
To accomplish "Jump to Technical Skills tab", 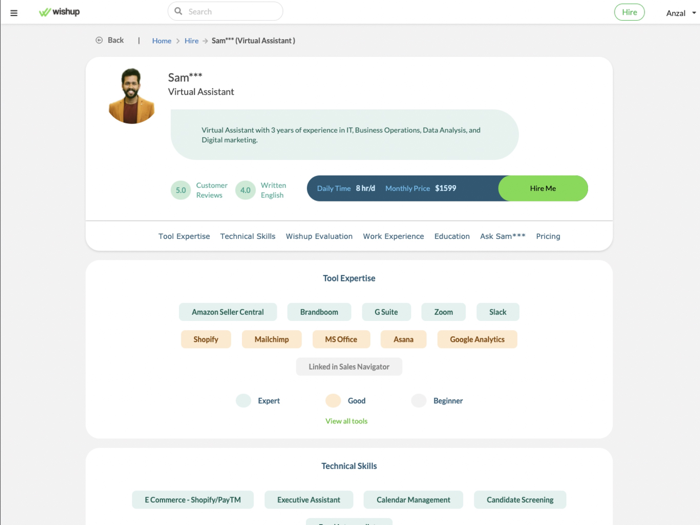I will tap(248, 236).
